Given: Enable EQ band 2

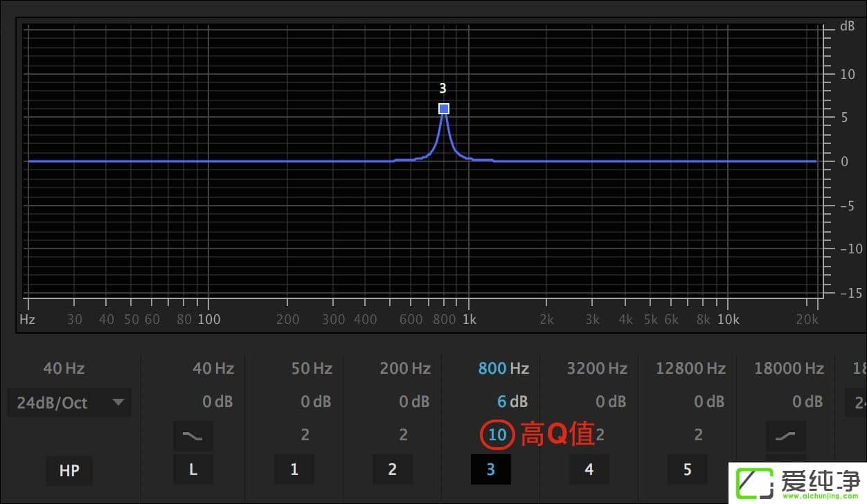Looking at the screenshot, I should click(393, 469).
